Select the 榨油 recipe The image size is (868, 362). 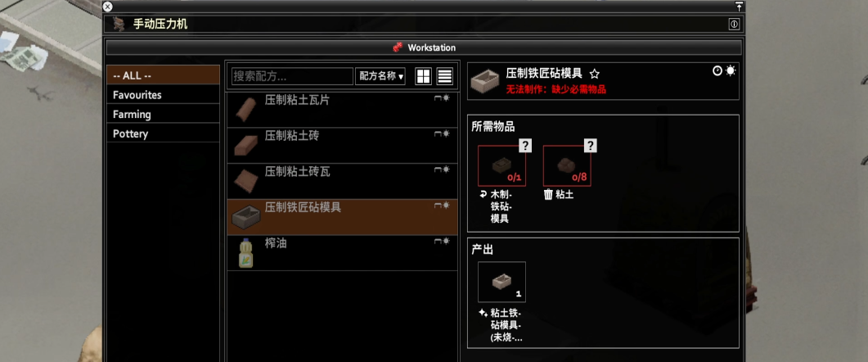343,253
